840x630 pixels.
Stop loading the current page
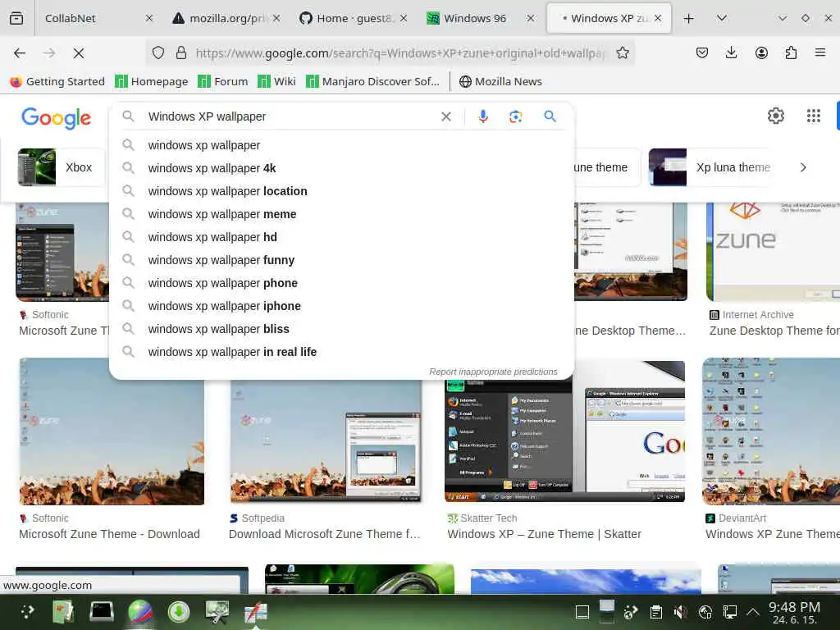click(78, 53)
